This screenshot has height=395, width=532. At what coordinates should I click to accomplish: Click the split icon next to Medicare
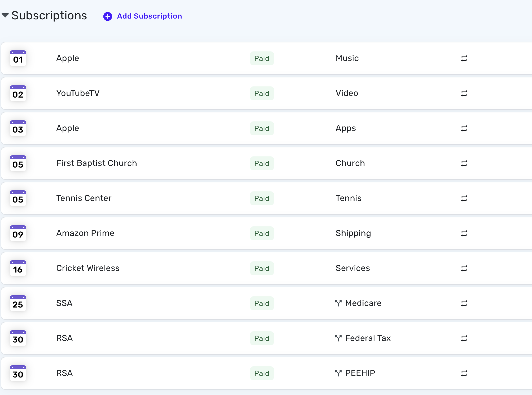[x=338, y=303]
